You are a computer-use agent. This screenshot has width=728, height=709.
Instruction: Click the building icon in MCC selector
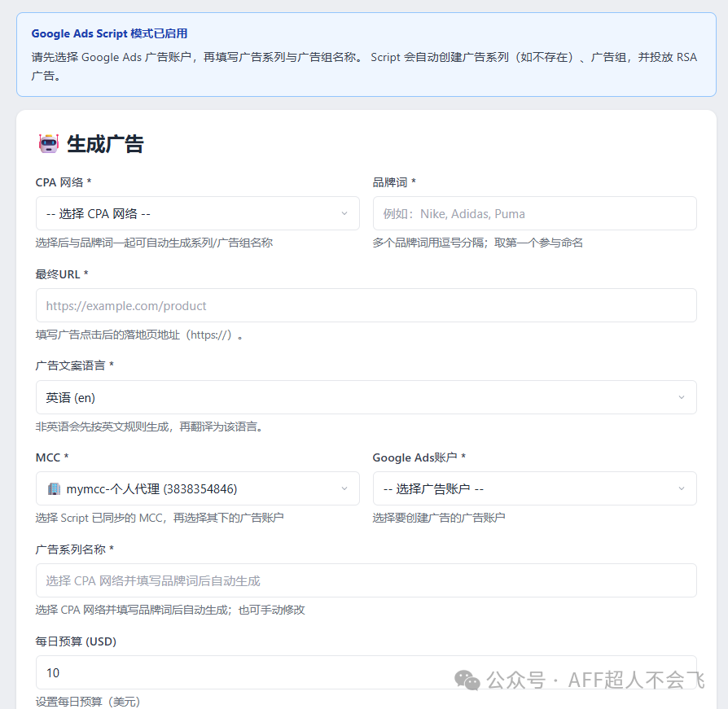point(54,488)
